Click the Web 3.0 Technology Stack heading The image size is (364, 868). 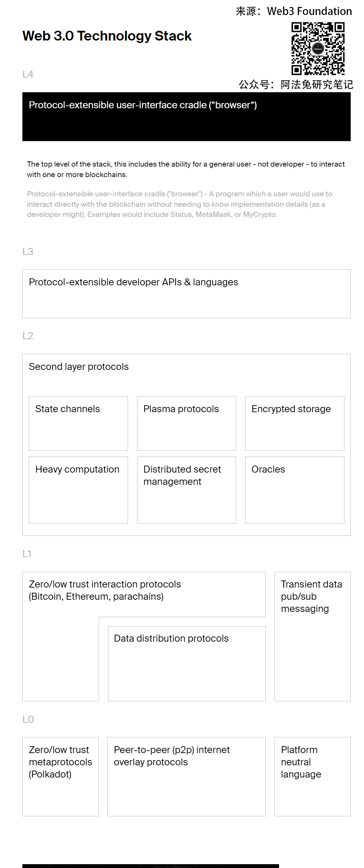(x=107, y=36)
